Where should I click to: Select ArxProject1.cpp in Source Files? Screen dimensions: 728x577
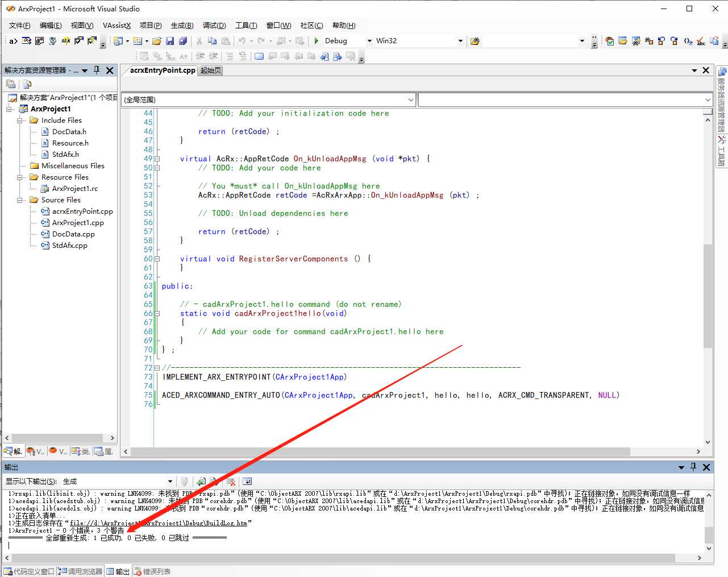click(x=78, y=223)
